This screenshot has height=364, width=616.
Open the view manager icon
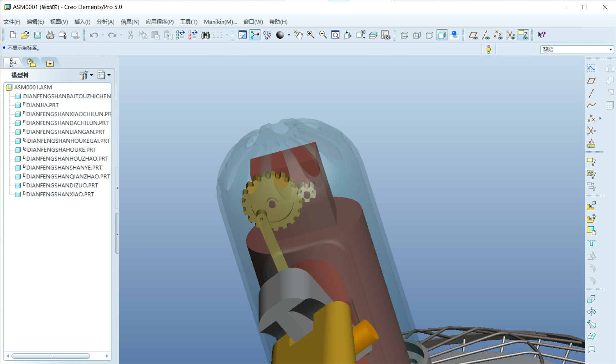(x=386, y=35)
